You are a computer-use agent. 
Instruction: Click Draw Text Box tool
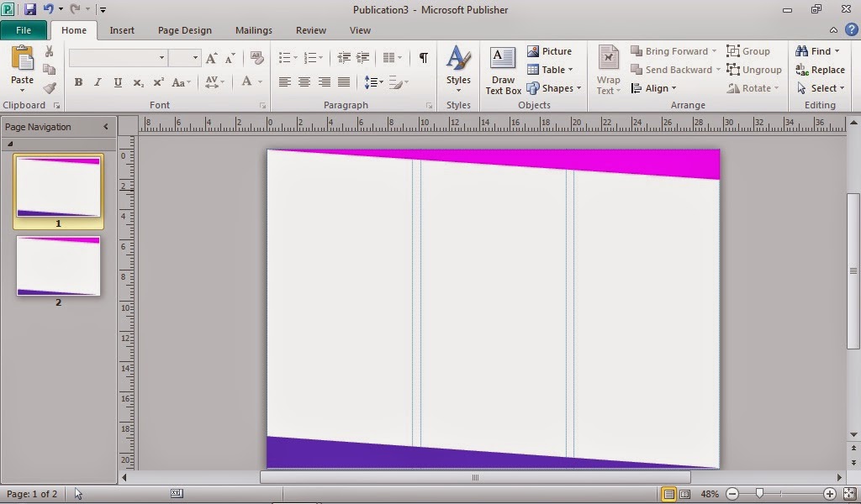point(503,71)
